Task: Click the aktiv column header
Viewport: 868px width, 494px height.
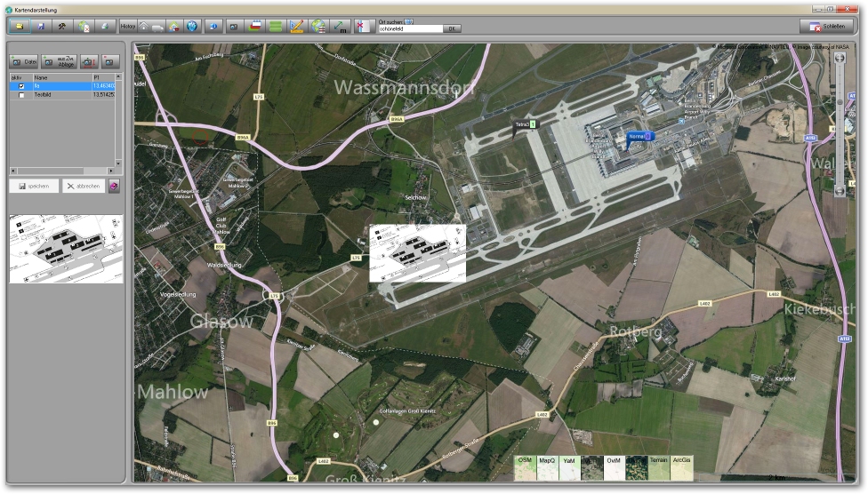Action: (21, 77)
